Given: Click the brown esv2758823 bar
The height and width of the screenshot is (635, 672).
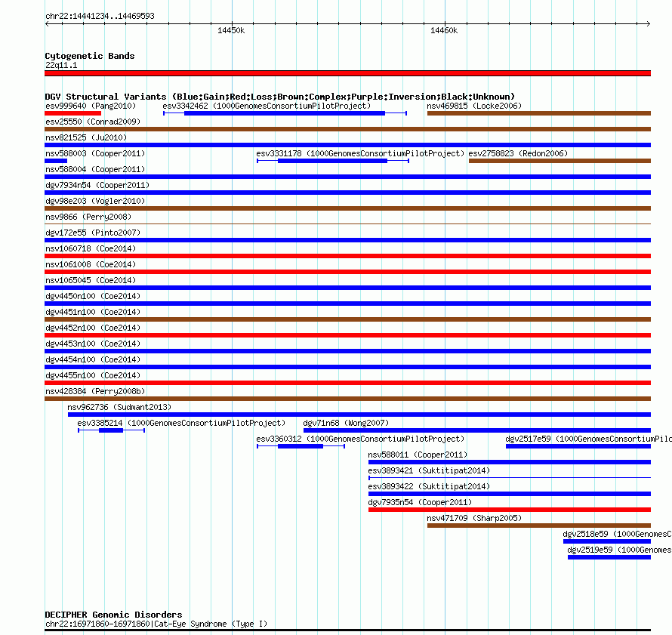Looking at the screenshot, I should pos(559,161).
